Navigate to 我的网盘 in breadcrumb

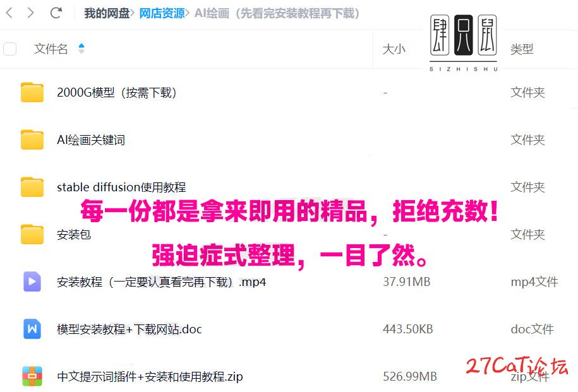[x=107, y=13]
